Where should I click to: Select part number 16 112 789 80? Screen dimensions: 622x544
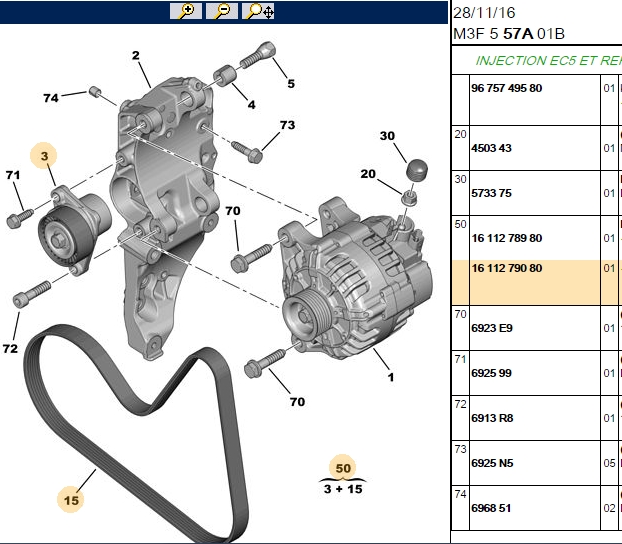pyautogui.click(x=507, y=238)
